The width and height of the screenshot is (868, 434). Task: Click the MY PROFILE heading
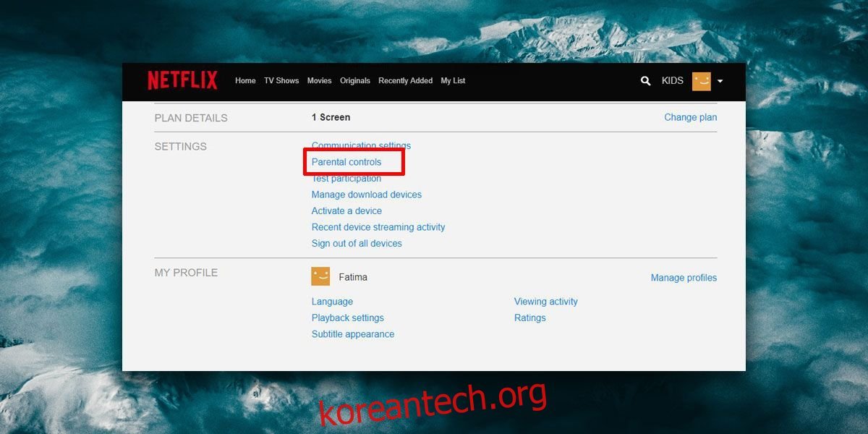point(186,273)
